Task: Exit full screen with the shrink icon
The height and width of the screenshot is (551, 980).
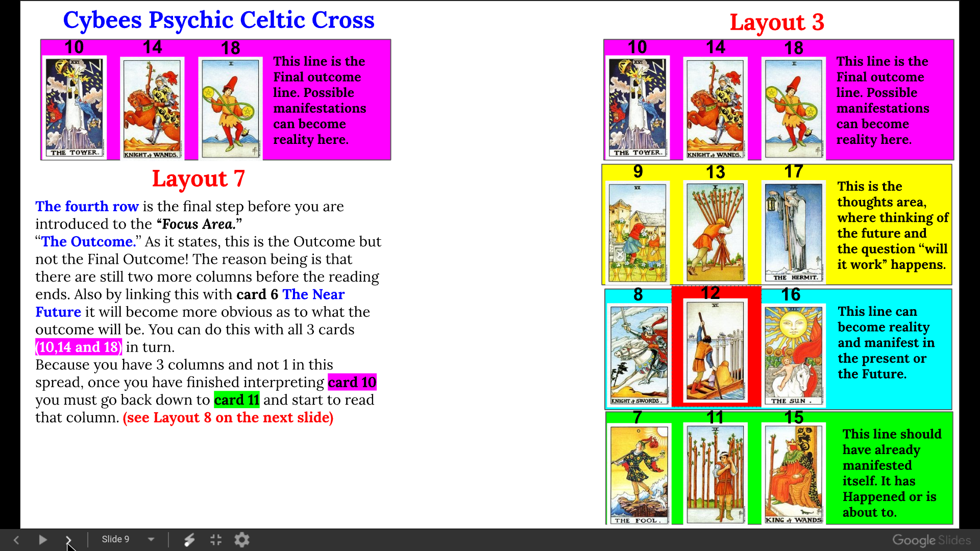Action: [x=216, y=540]
